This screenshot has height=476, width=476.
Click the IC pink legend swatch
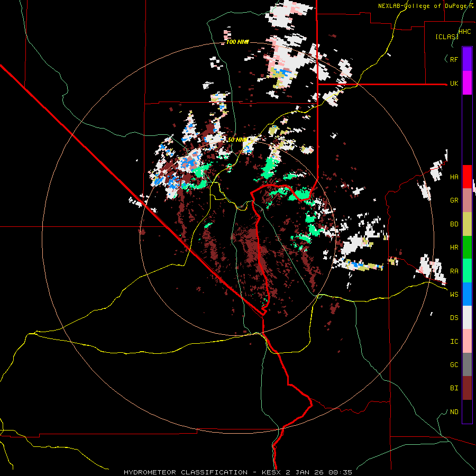[467, 341]
